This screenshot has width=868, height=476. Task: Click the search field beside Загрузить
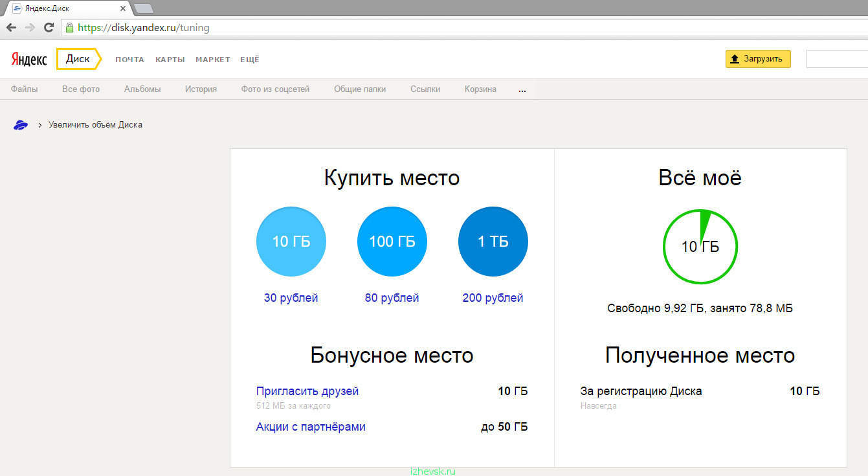(x=837, y=59)
